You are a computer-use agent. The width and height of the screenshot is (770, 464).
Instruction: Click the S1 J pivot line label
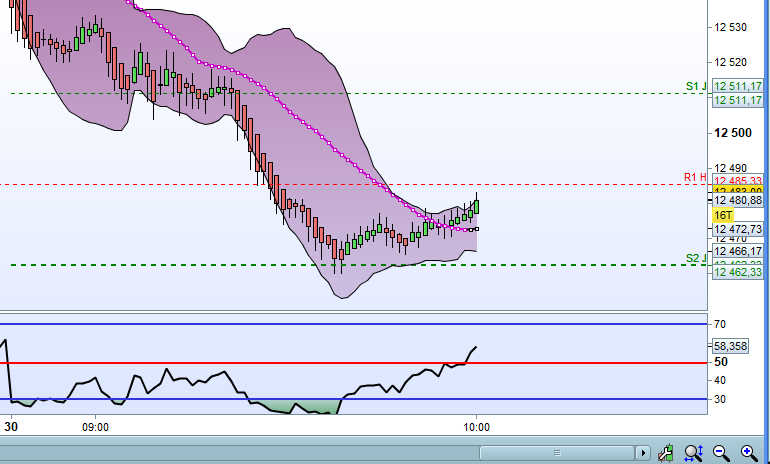pos(696,86)
